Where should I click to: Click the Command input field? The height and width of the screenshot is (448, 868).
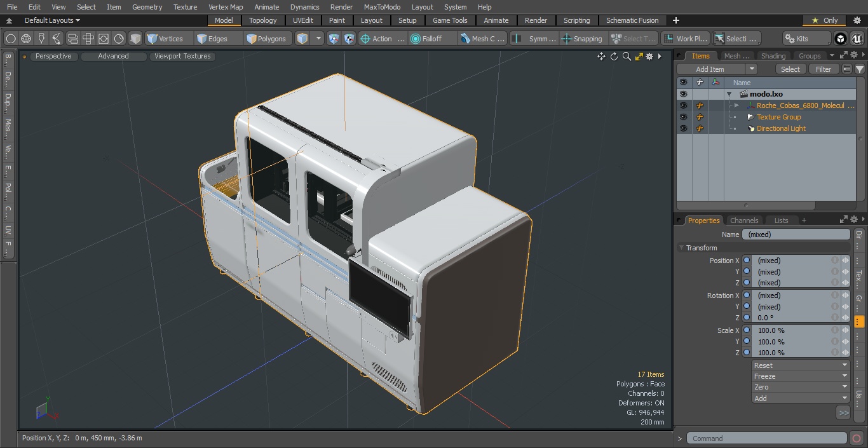pos(766,438)
